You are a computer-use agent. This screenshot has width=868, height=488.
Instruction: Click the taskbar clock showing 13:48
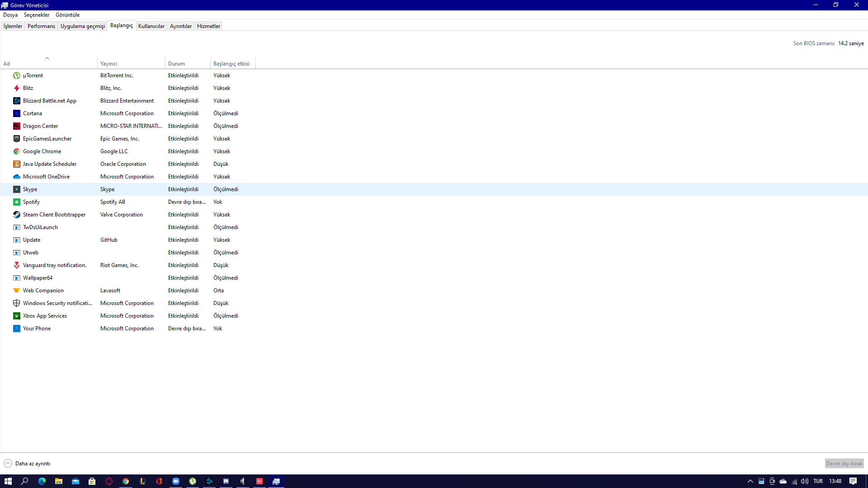point(835,481)
